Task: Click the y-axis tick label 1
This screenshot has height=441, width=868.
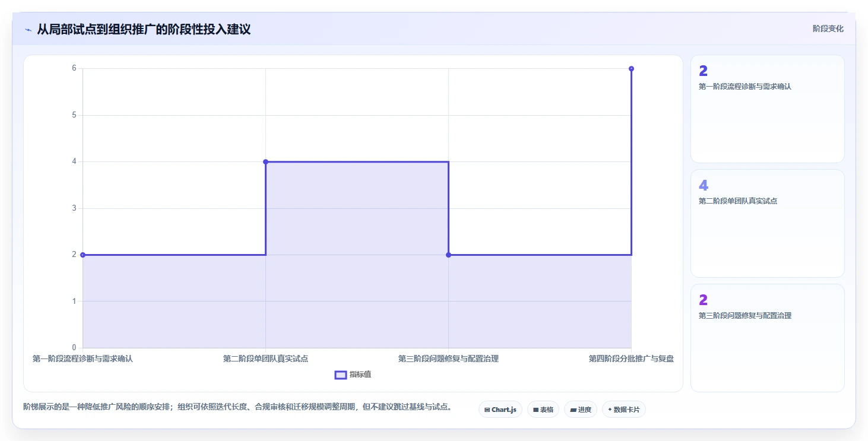Action: pyautogui.click(x=74, y=301)
